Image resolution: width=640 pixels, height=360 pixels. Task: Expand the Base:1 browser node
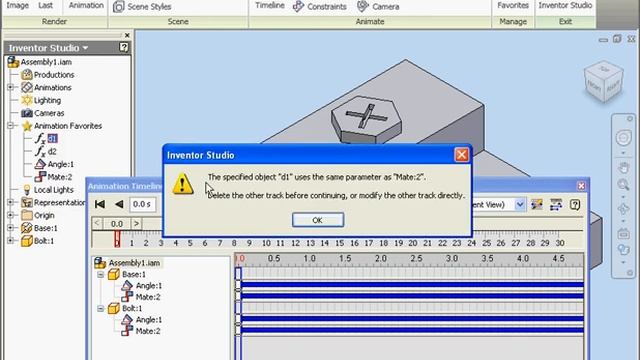pos(11,228)
